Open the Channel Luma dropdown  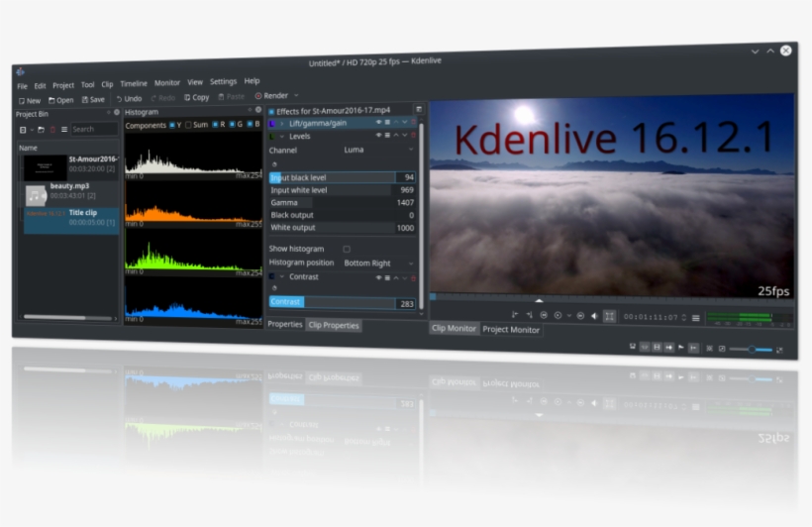click(378, 150)
